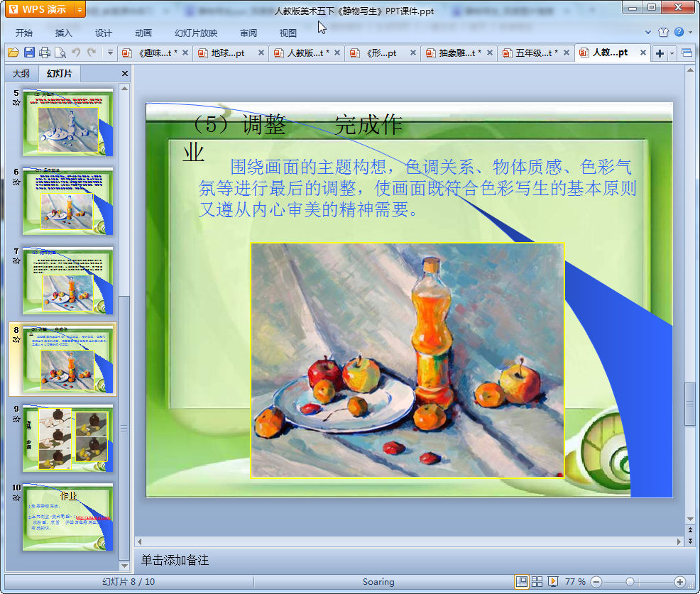Viewport: 700px width, 594px height.
Task: Select slide 6 thumbnail
Action: coord(68,202)
